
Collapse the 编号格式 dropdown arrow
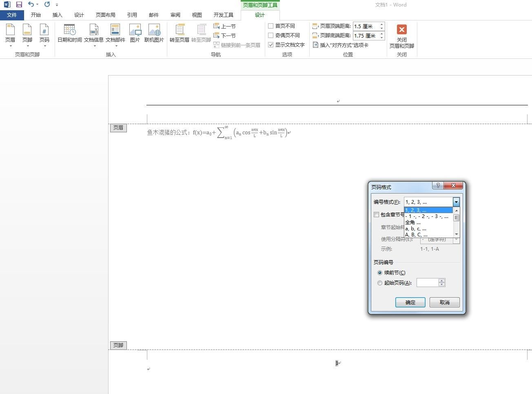[x=456, y=202]
